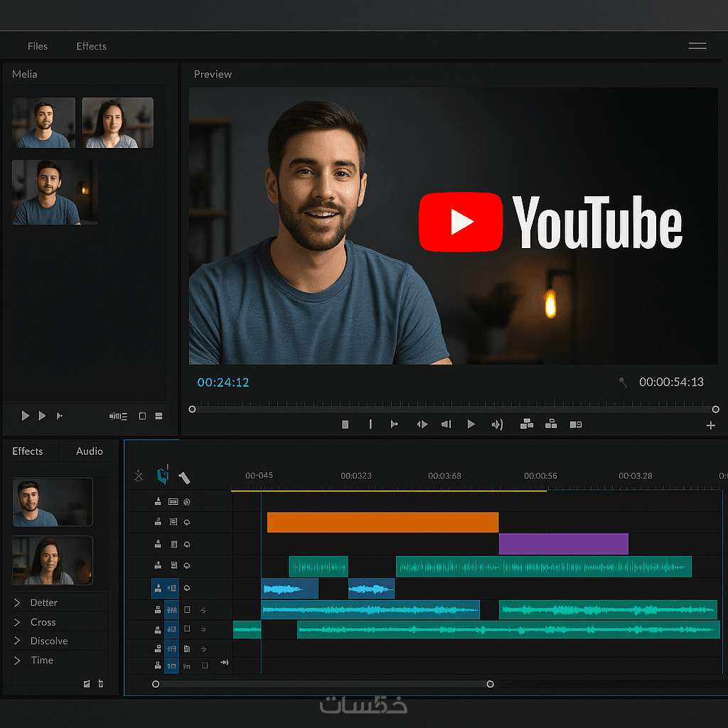728x728 pixels.
Task: Click the frame icon on the orange clip track
Action: (173, 522)
